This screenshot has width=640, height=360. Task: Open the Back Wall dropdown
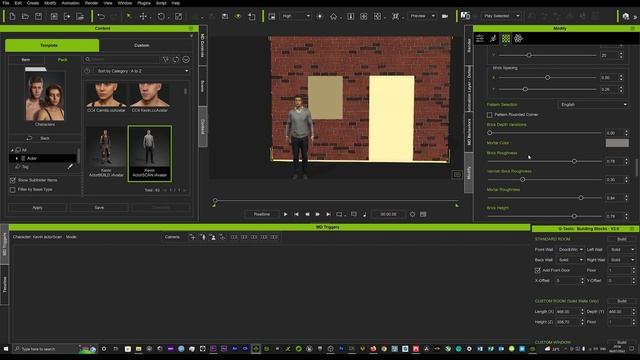click(570, 260)
